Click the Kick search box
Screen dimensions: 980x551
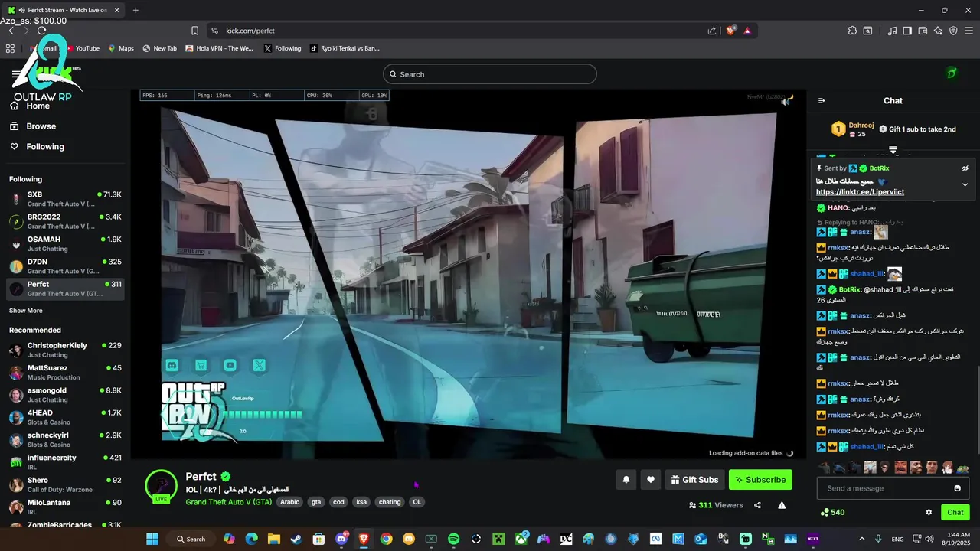[490, 74]
